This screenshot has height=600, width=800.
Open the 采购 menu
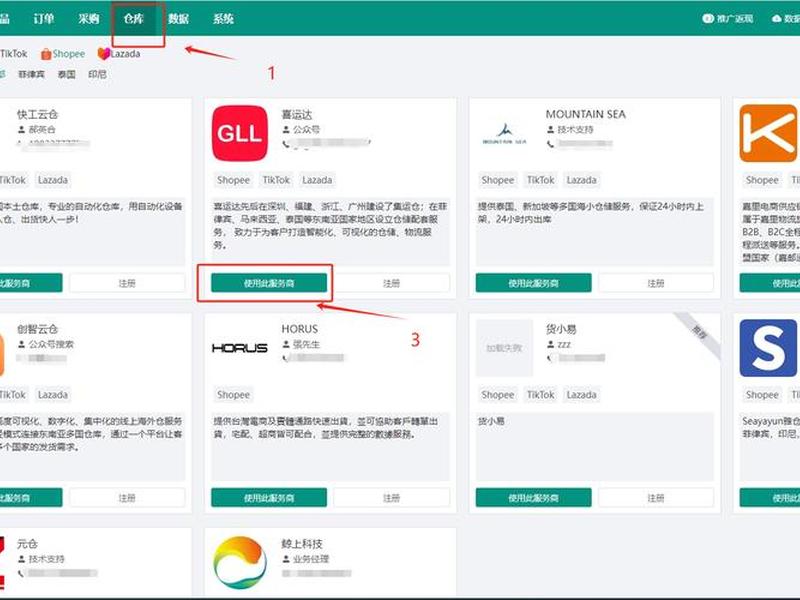[88, 19]
